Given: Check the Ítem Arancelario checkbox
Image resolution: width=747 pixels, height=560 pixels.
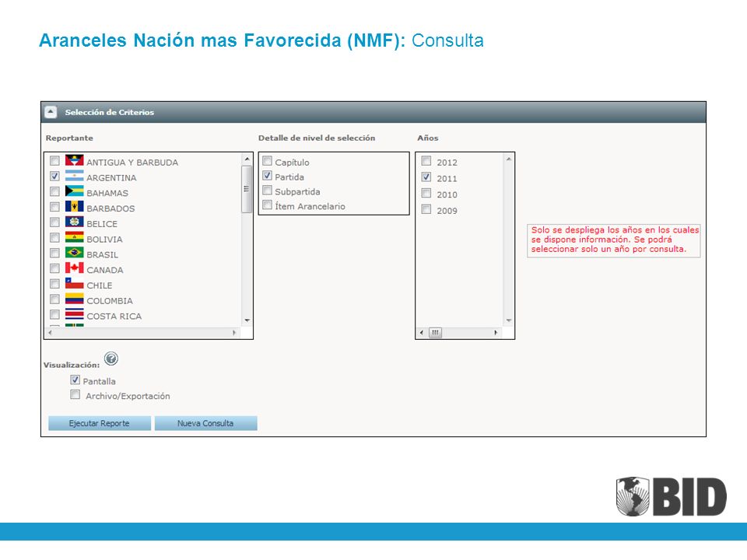Looking at the screenshot, I should [x=267, y=205].
